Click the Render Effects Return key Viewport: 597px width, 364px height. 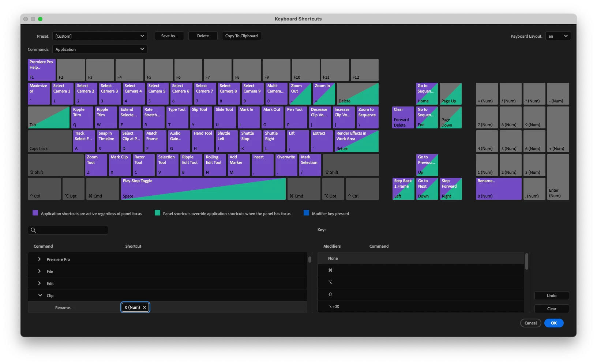click(357, 141)
